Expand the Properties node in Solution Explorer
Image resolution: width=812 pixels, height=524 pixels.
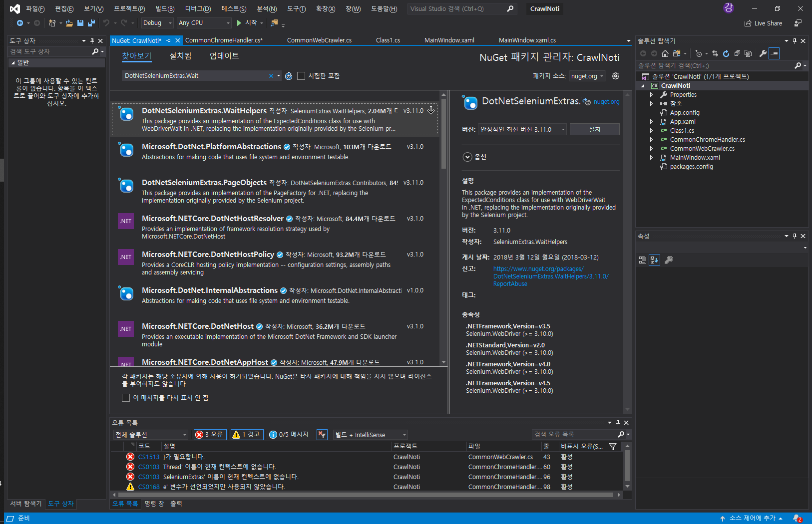(x=651, y=95)
